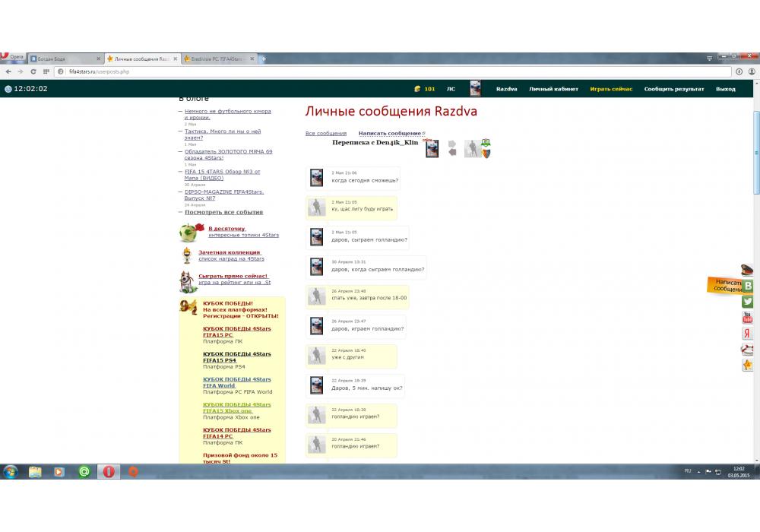Click the browser back arrow
Screen dimensions: 760x532
[9, 71]
